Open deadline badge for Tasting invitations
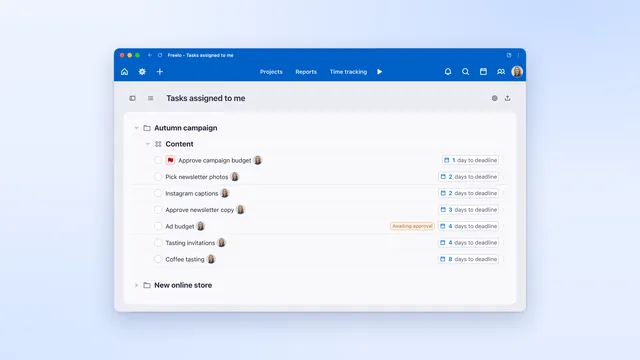Image resolution: width=640 pixels, height=360 pixels. [x=469, y=242]
